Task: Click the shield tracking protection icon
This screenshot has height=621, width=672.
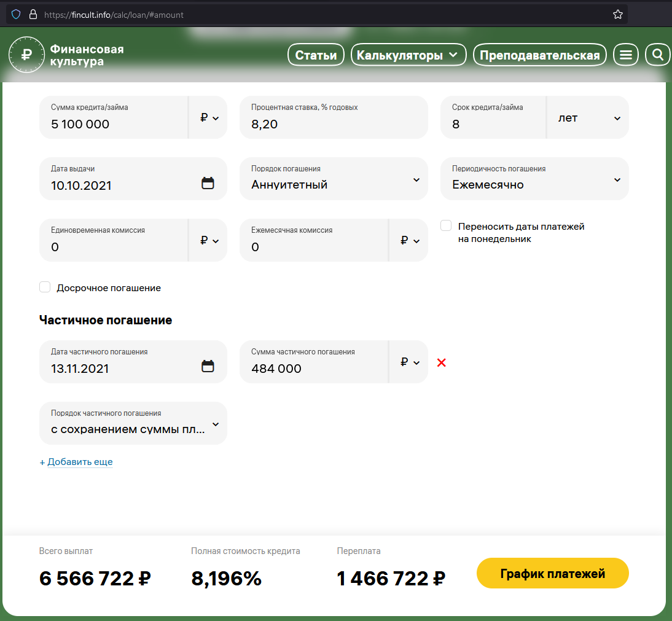Action: point(16,15)
